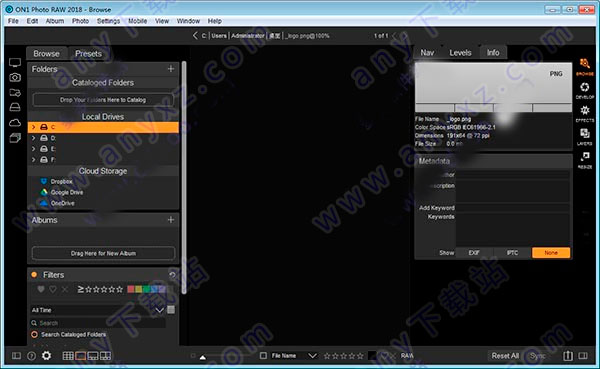Add a new album with the plus icon
The image size is (600, 369).
171,220
